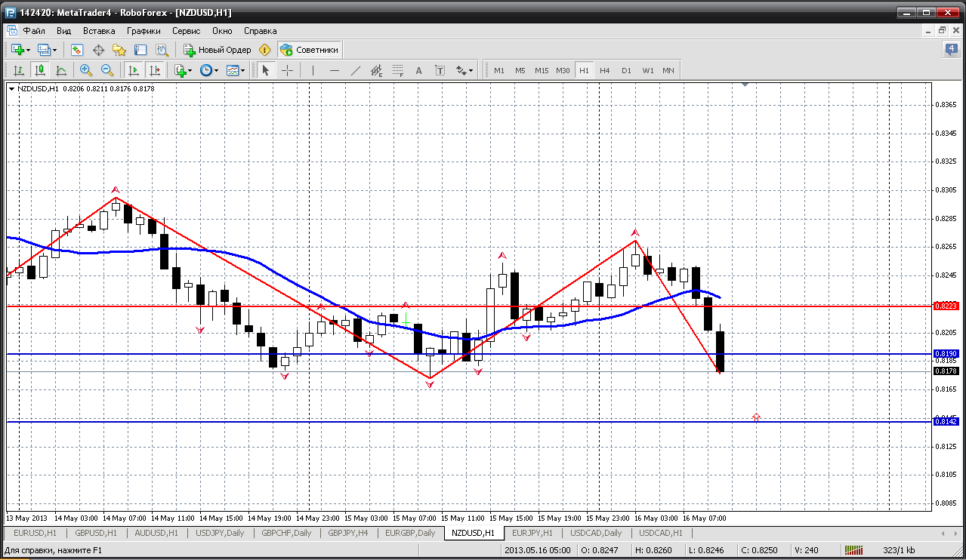Expand the arrows objects dropdown arrow
The image size is (966, 560).
(471, 70)
